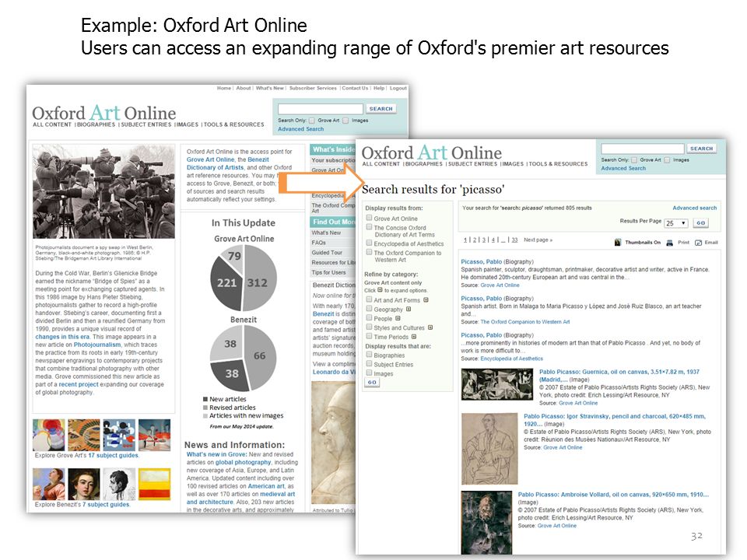This screenshot has height=560, width=747.
Task: Open Grove Art Online link in intro
Action: (x=210, y=160)
